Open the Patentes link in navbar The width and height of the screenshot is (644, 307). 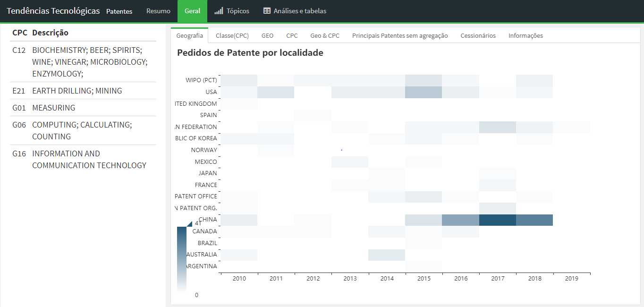pyautogui.click(x=119, y=11)
